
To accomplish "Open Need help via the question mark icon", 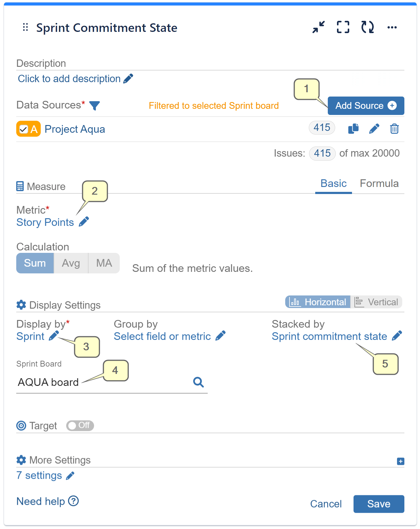I will point(74,501).
